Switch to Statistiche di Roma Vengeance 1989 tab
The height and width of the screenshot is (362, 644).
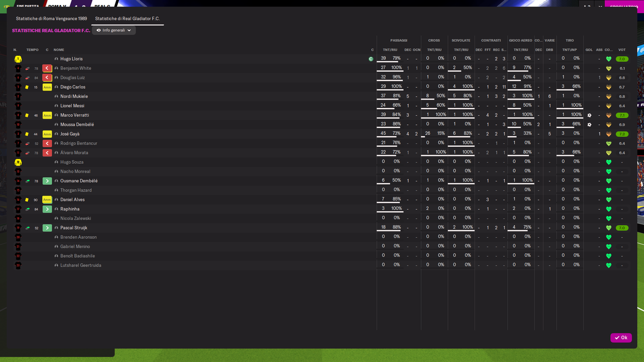pos(51,19)
